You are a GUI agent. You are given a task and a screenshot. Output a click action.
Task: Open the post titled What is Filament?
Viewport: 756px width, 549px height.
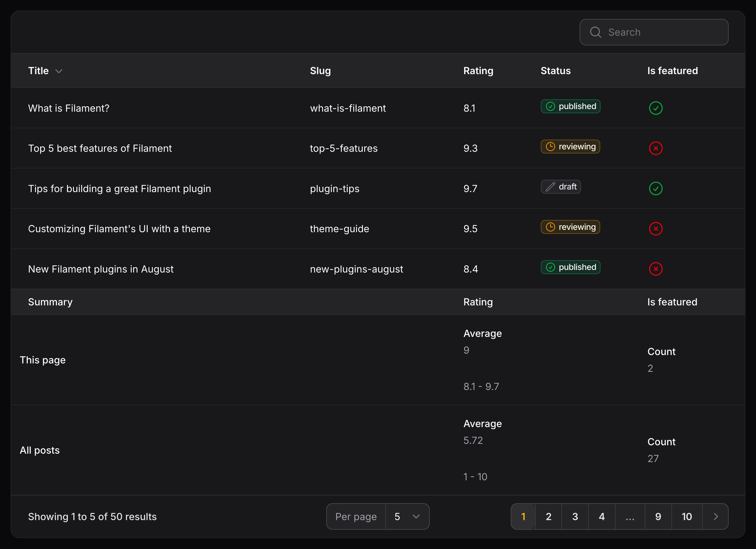68,108
